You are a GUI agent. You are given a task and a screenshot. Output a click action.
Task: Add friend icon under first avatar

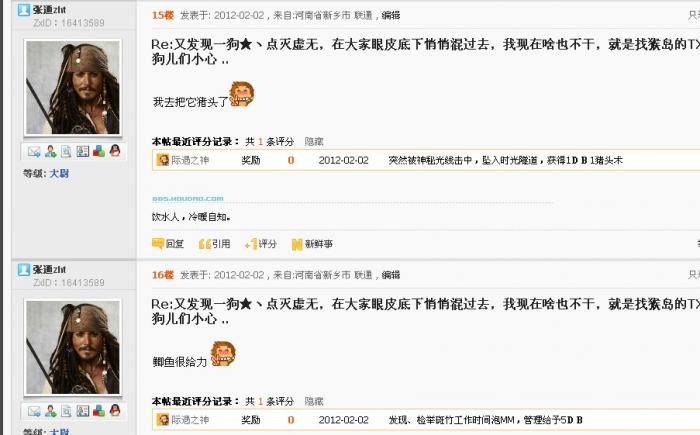pos(50,151)
